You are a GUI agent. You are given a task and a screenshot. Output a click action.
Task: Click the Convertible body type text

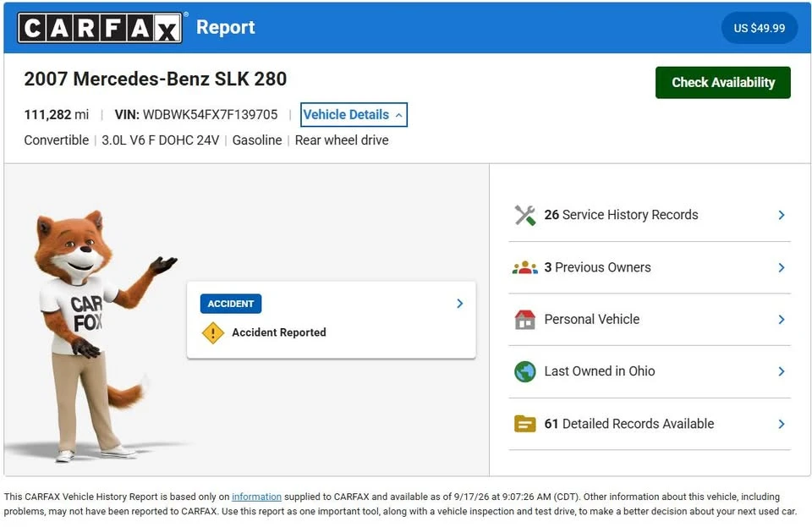[x=57, y=140]
